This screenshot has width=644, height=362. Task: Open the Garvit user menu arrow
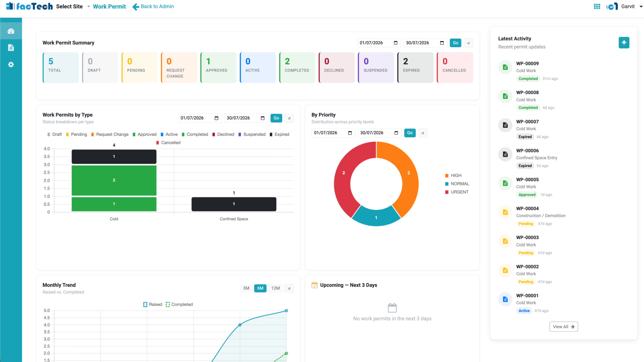pyautogui.click(x=641, y=7)
